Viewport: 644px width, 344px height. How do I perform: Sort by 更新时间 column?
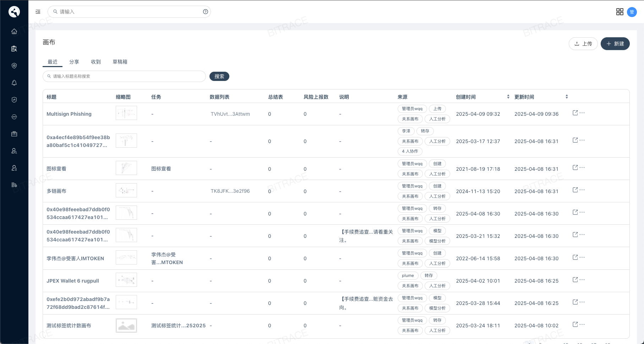pyautogui.click(x=567, y=97)
